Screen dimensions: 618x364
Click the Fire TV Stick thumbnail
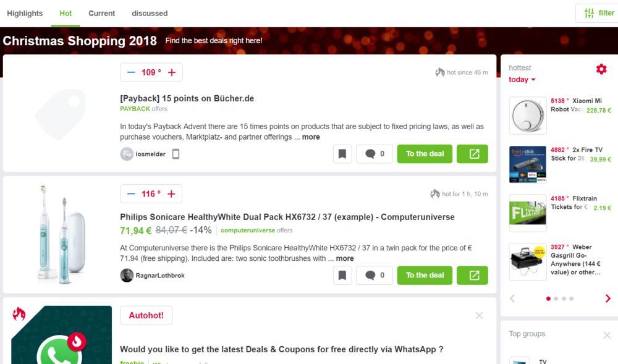click(528, 164)
